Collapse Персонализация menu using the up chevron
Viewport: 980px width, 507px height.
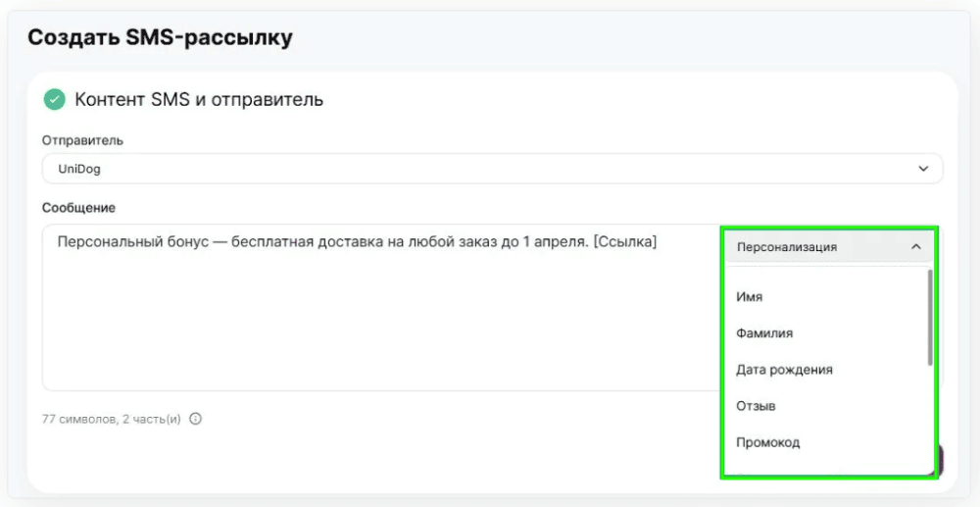point(916,247)
